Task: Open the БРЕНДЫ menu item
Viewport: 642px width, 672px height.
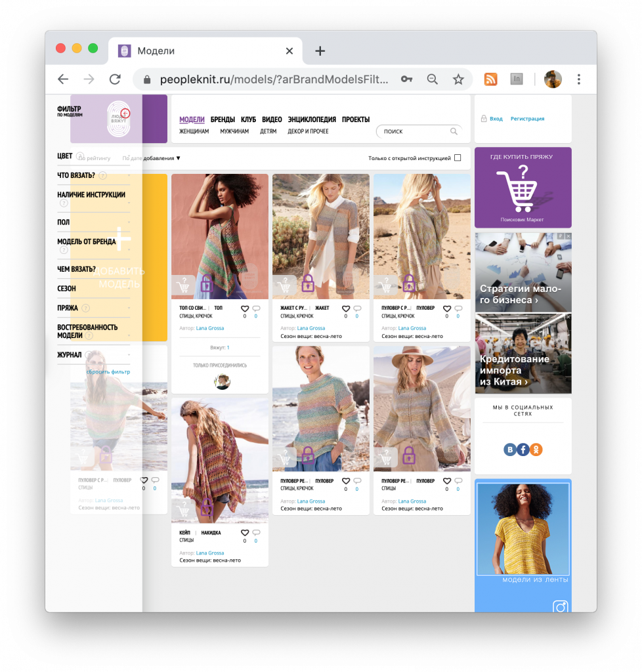Action: pyautogui.click(x=223, y=119)
